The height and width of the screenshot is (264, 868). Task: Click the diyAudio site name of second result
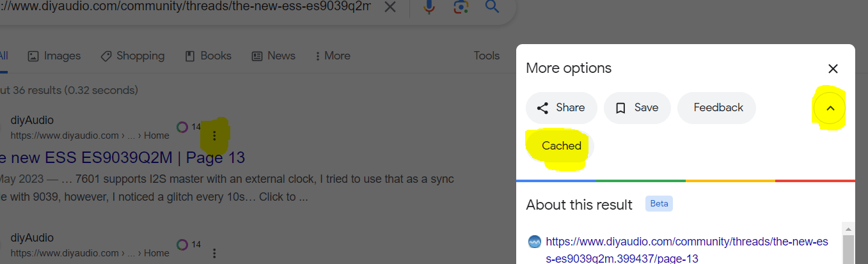(32, 238)
